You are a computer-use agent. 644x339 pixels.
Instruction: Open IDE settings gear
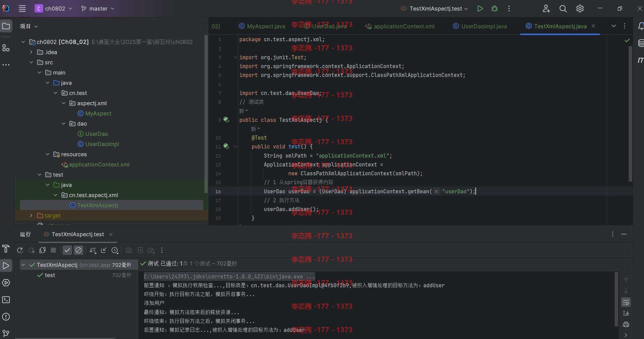(580, 9)
